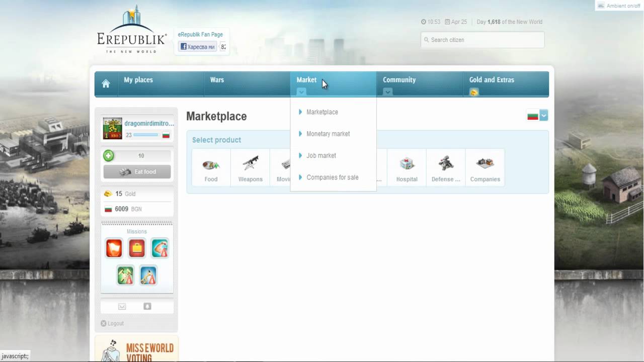This screenshot has width=644, height=362.
Task: Open the alerts notification icon
Action: pos(147,306)
